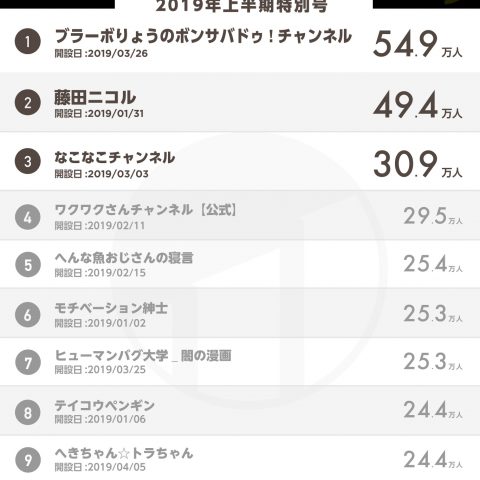The height and width of the screenshot is (480, 480).
Task: Select ヒューマンバグ大学_闇の漫画 channel
Action: 143,355
